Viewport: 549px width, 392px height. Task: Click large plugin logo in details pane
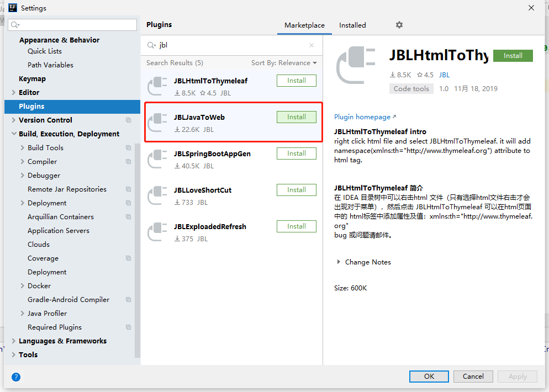point(356,66)
